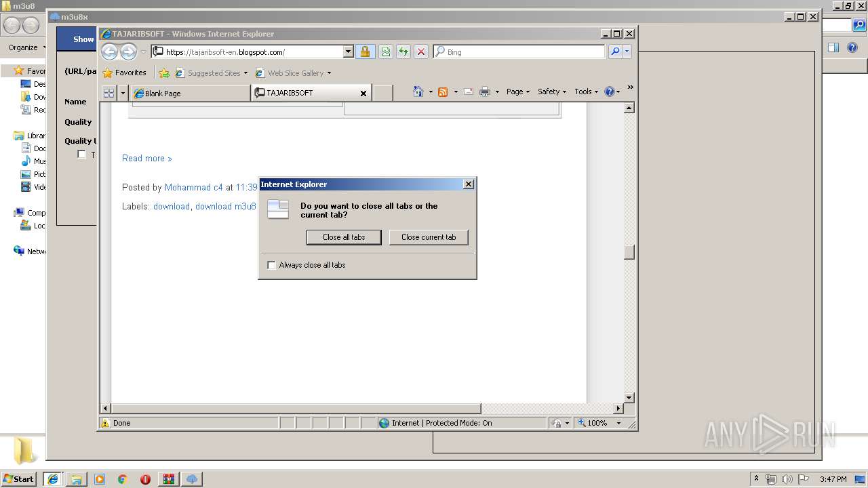Click the Read Mail envelope icon

coord(469,91)
